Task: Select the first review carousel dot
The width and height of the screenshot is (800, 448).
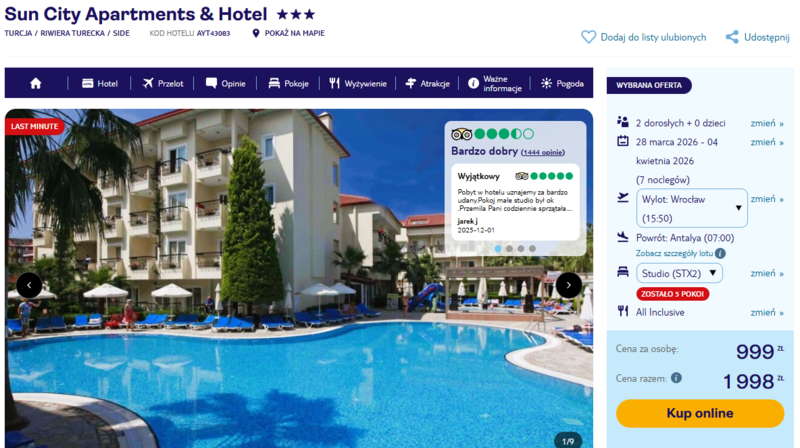Action: (498, 248)
